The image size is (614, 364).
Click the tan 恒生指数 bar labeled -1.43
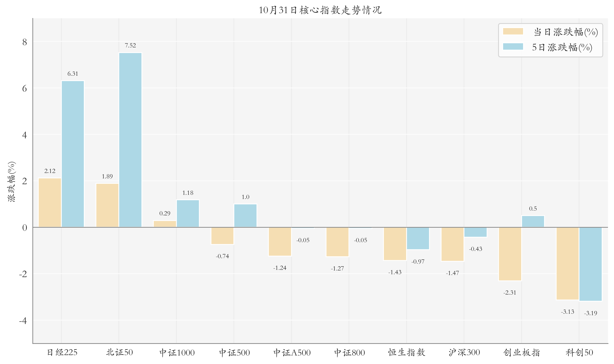coord(395,244)
